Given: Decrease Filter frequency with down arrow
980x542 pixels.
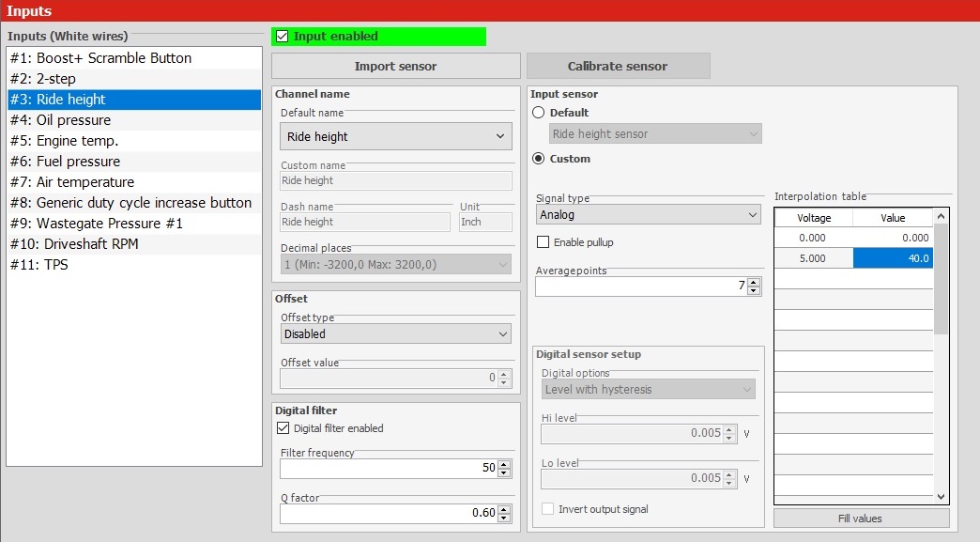Looking at the screenshot, I should coord(504,472).
